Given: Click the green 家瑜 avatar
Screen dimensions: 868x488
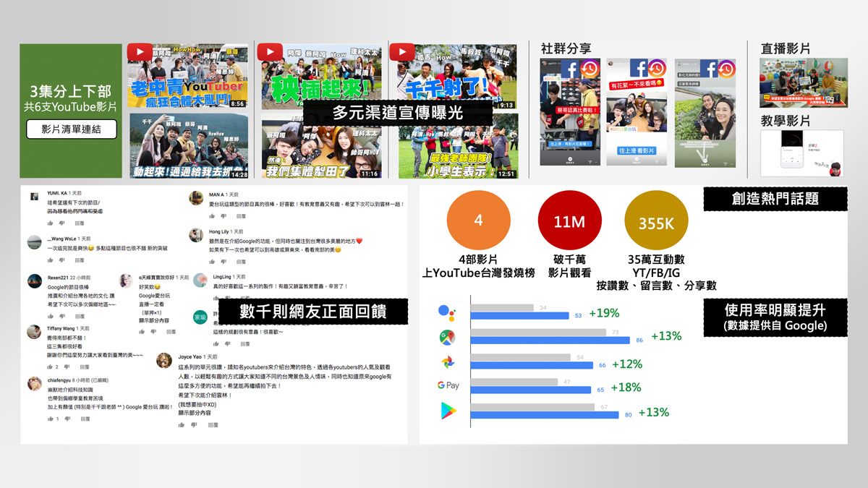Looking at the screenshot, I should (x=200, y=317).
